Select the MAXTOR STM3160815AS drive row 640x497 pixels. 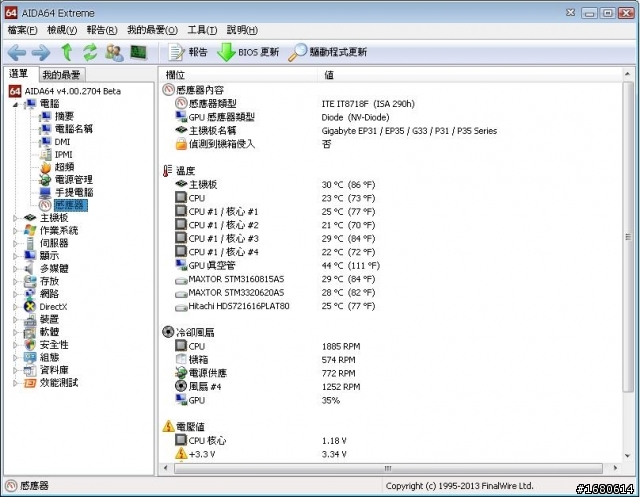[x=392, y=279]
